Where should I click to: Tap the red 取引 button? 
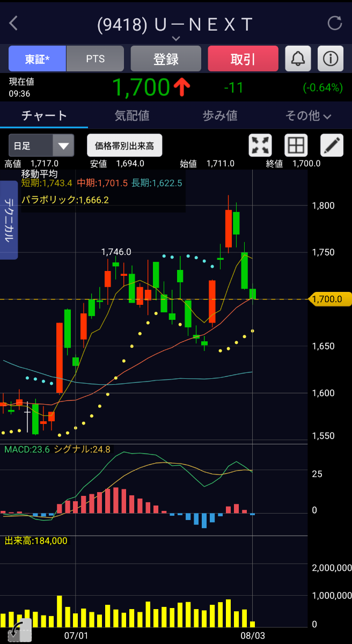pos(243,58)
